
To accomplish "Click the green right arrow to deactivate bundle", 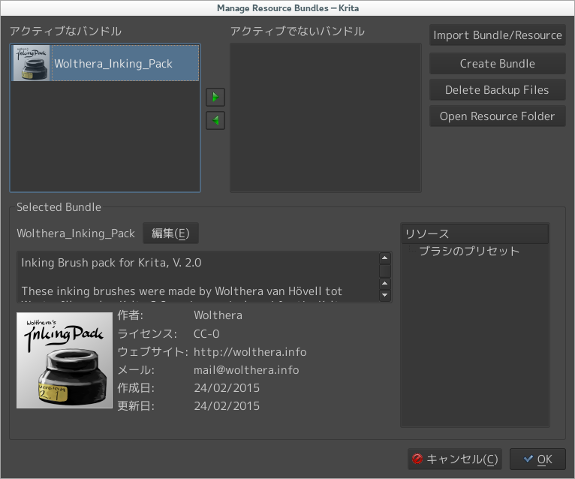I will [x=215, y=97].
